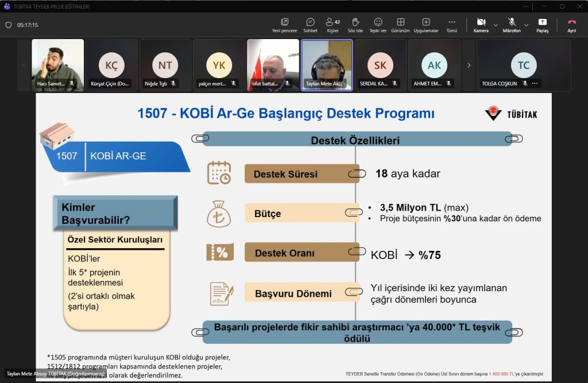
Task: Leave meeting with Ayrıl button
Action: [x=571, y=25]
